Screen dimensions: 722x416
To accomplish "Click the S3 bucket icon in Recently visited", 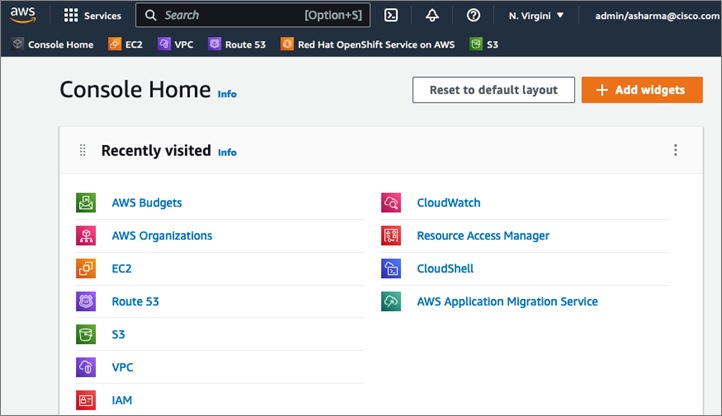I will 86,334.
